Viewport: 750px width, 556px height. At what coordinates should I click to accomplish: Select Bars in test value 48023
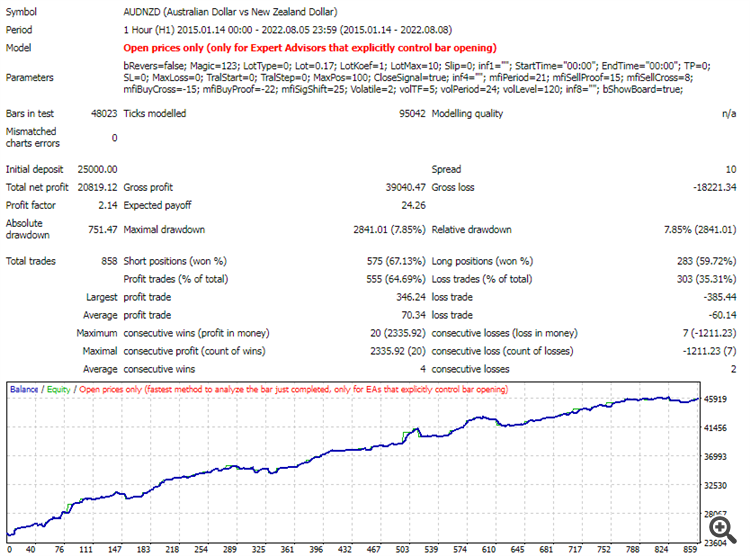click(x=104, y=114)
